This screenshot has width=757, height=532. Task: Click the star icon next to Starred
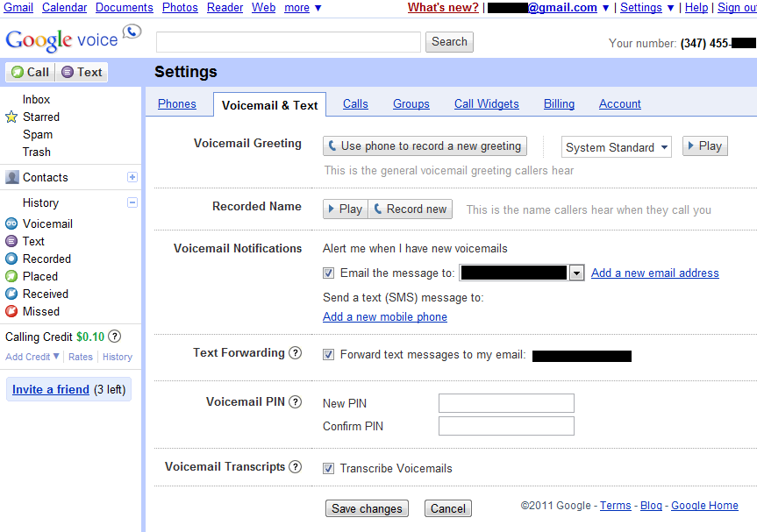[x=11, y=117]
